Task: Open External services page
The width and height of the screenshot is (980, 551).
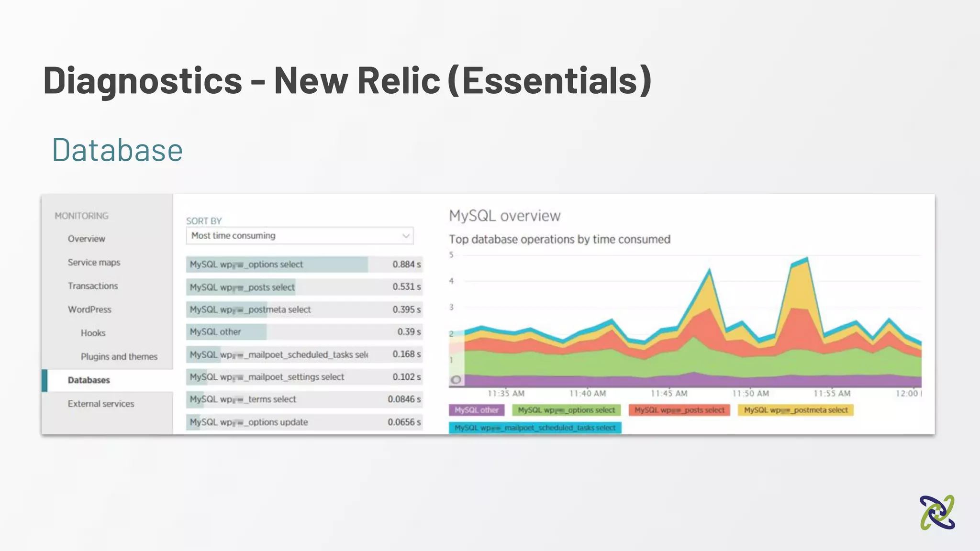Action: tap(101, 404)
